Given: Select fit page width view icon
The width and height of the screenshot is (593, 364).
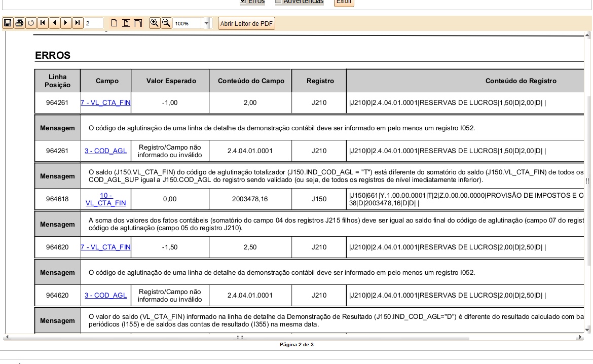Looking at the screenshot, I should (137, 23).
